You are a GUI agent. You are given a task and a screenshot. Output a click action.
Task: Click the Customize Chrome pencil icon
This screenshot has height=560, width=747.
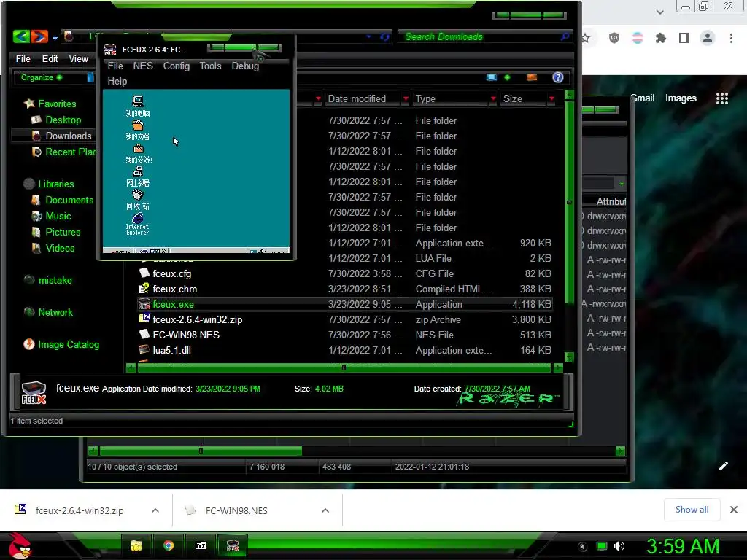tap(723, 466)
